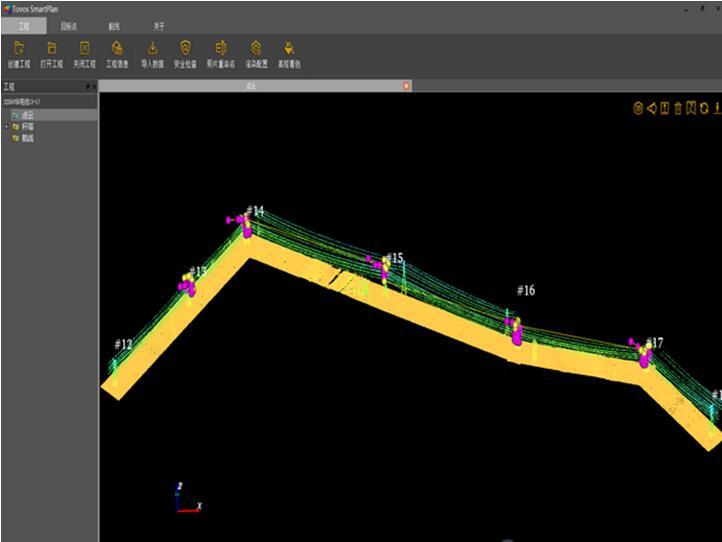Select 点云 item in project tree
Screen dimensions: 722x542
point(27,115)
